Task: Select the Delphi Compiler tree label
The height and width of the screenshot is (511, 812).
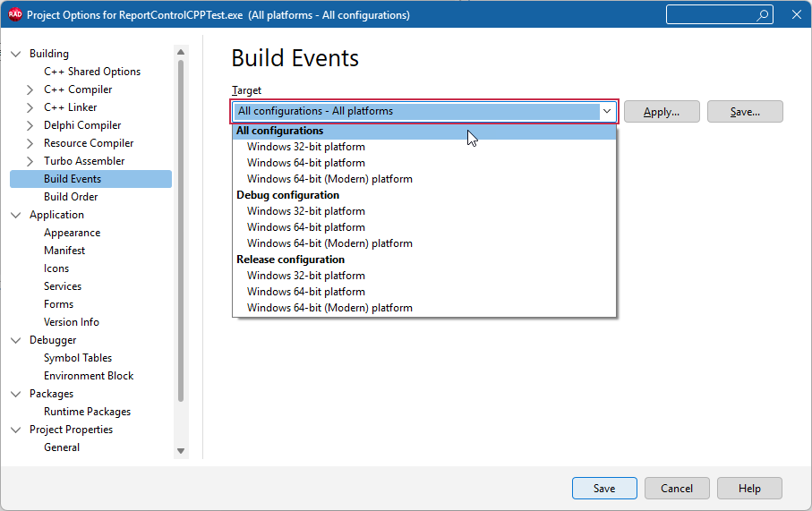Action: pos(82,125)
